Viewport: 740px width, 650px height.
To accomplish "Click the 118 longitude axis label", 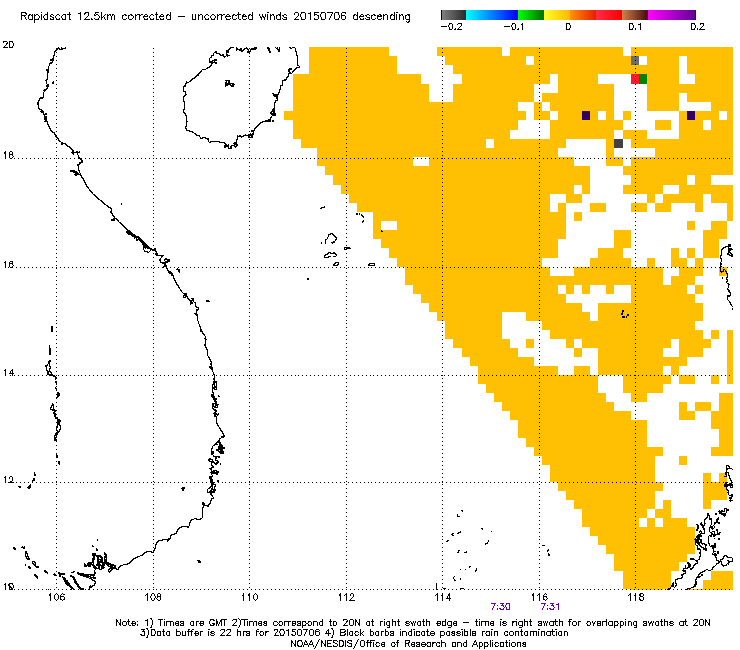I will [x=636, y=598].
